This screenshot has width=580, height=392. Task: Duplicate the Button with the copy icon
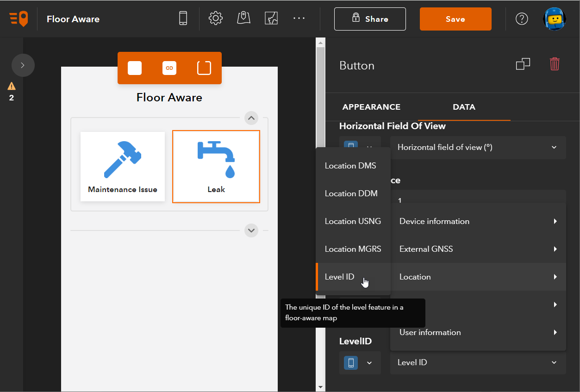click(x=523, y=64)
